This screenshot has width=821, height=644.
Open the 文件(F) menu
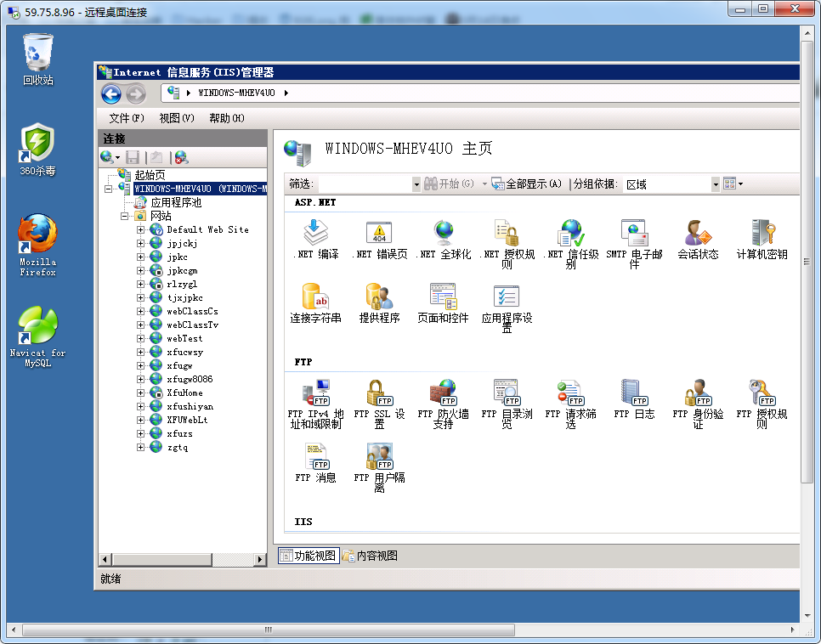coord(126,118)
